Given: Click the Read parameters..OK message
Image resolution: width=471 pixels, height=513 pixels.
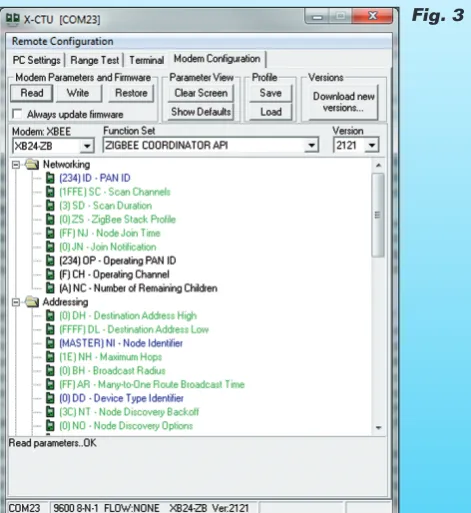Looking at the screenshot, I should [x=52, y=443].
